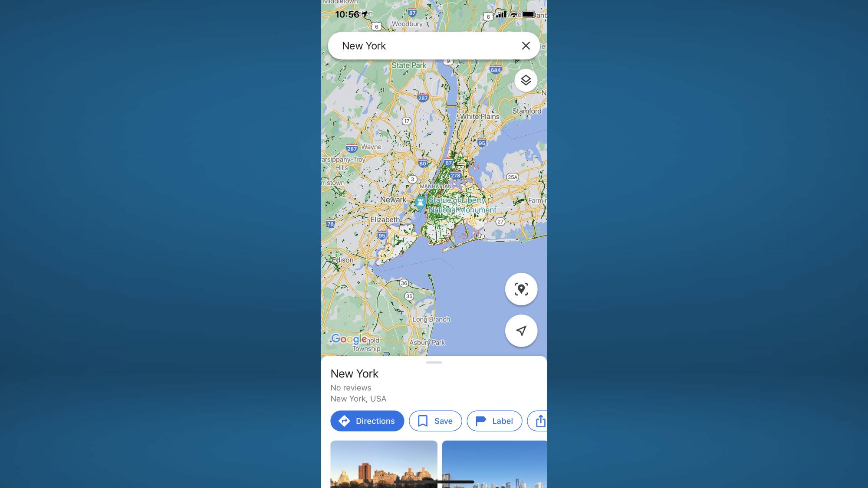
Task: View Statue of Liberty National Monument marker
Action: coord(420,200)
